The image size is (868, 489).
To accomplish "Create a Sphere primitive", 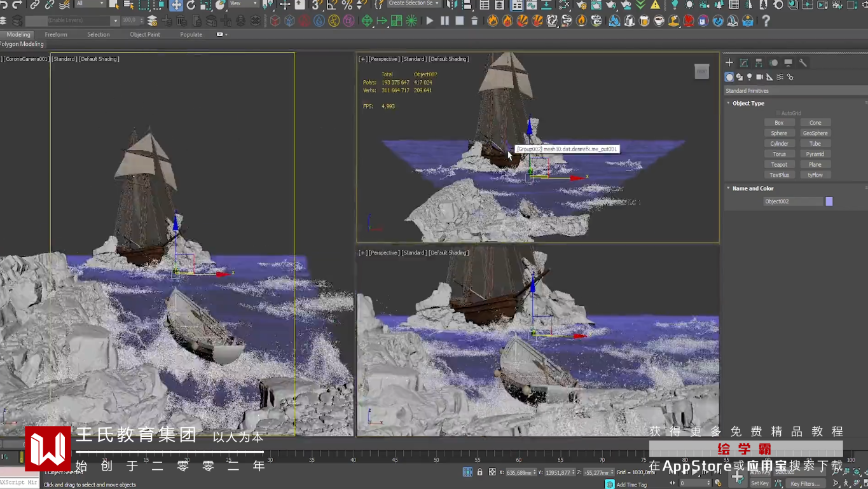I will click(x=779, y=134).
